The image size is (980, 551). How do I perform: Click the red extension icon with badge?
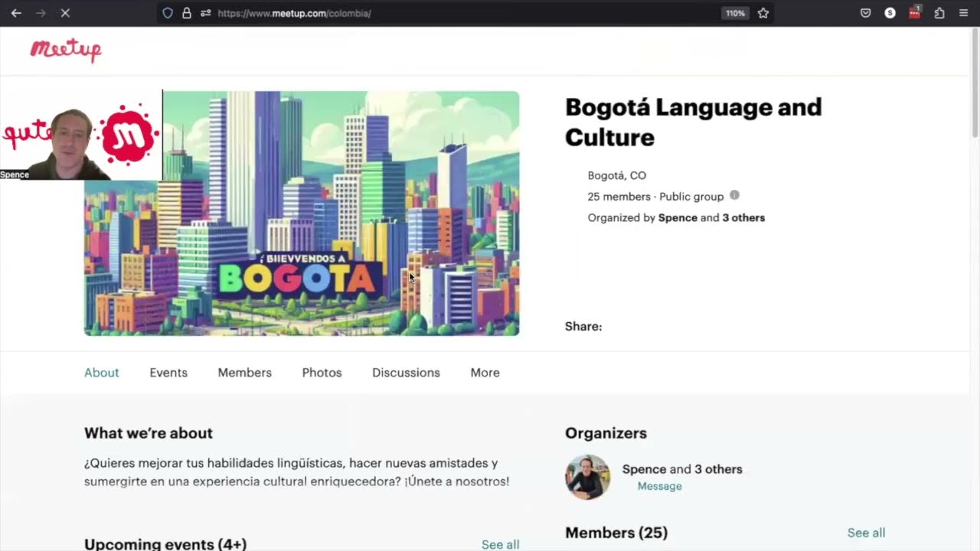[x=915, y=12]
